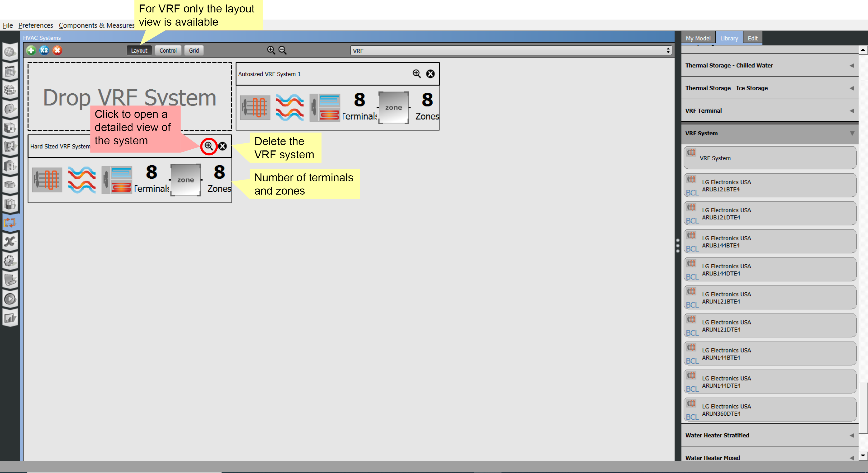Switch to Control view
868x473 pixels.
(x=168, y=50)
